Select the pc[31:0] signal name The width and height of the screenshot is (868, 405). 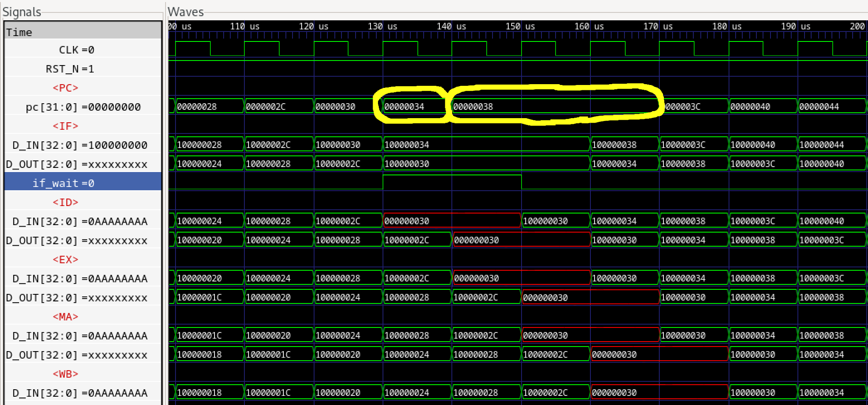83,107
